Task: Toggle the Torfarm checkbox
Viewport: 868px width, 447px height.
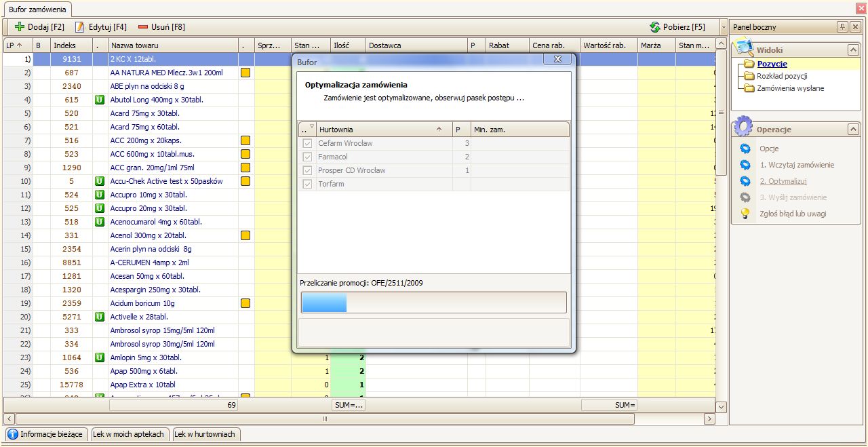Action: point(307,184)
